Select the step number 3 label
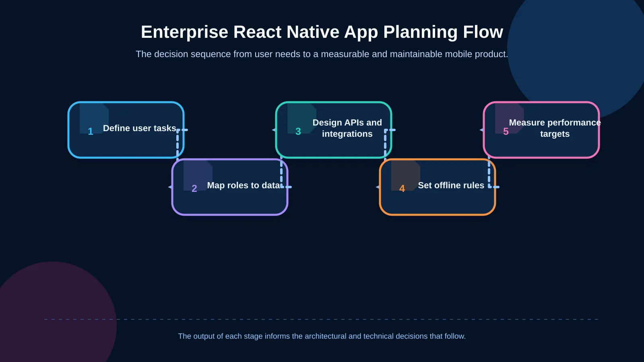 click(298, 132)
